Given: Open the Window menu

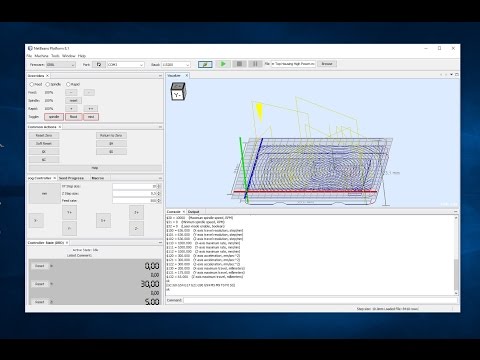Looking at the screenshot, I should 69,56.
